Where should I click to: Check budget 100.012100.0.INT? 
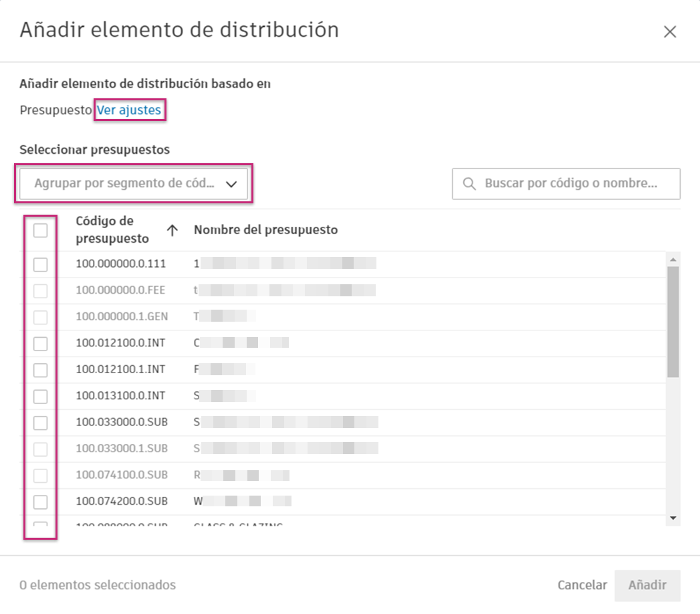[40, 342]
